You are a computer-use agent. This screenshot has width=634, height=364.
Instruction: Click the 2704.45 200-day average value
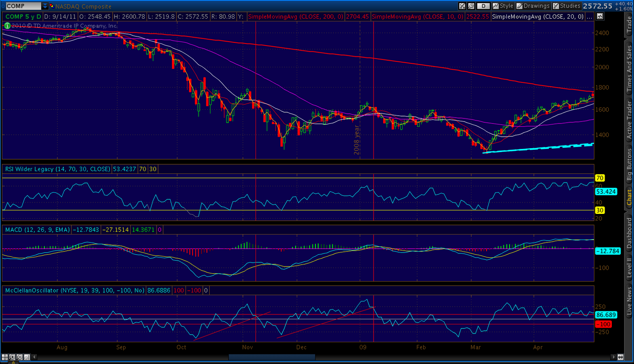point(357,17)
